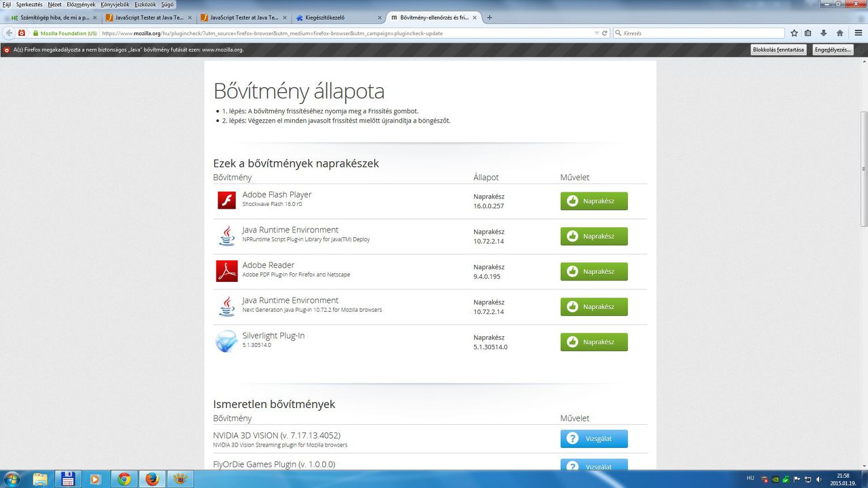Image resolution: width=868 pixels, height=488 pixels.
Task: Open the floppy disk app on taskbar
Action: tap(68, 479)
